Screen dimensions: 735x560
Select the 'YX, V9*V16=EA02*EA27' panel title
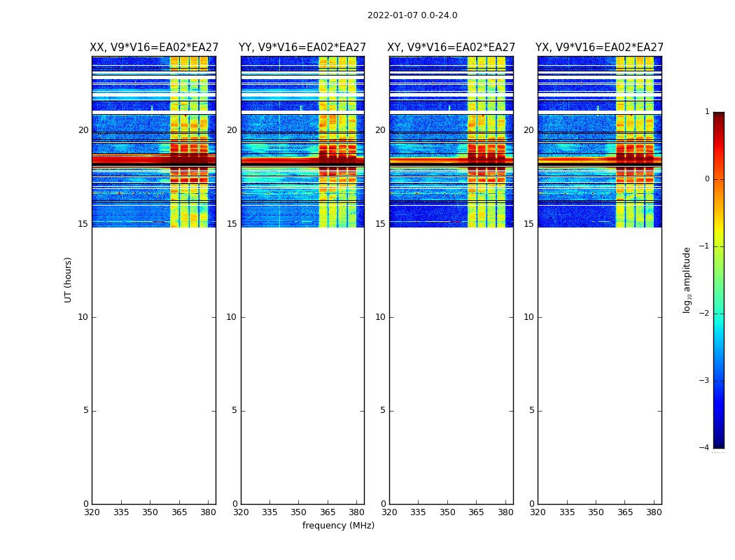pos(599,48)
